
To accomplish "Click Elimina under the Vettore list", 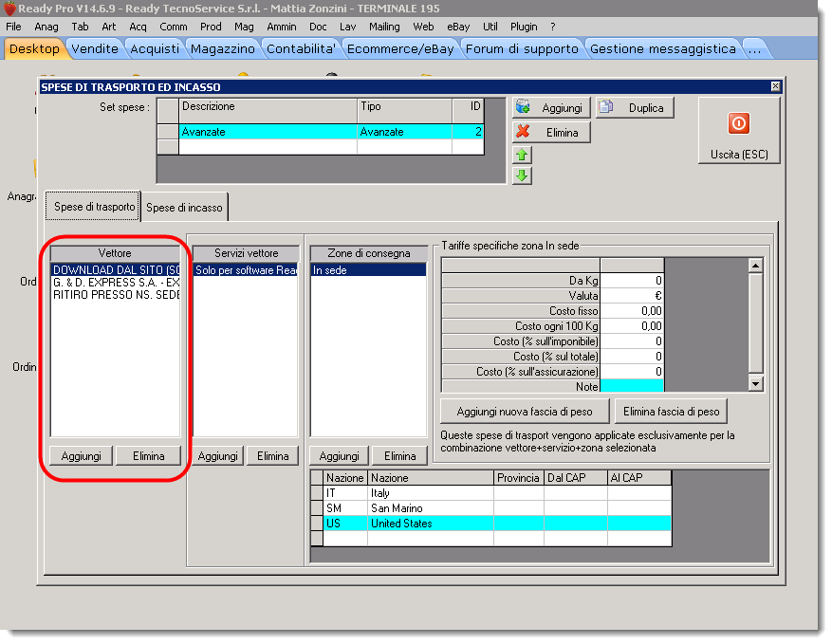I will click(x=149, y=456).
